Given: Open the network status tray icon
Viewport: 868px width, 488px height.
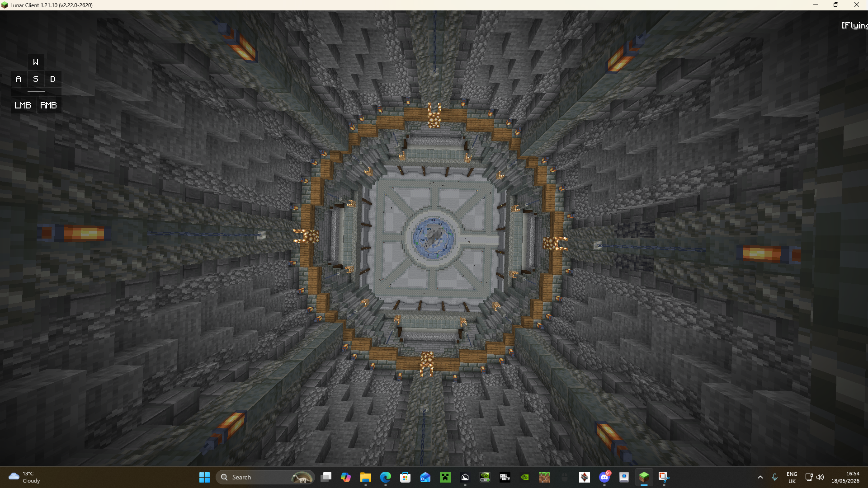Looking at the screenshot, I should coord(809,477).
